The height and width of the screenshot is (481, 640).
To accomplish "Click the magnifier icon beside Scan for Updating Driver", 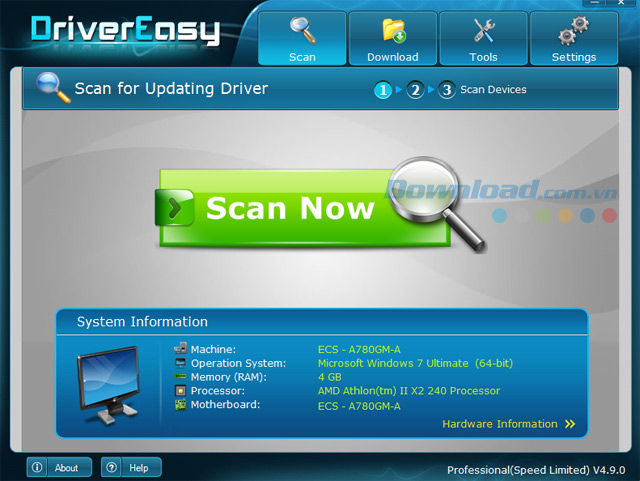I will point(52,87).
